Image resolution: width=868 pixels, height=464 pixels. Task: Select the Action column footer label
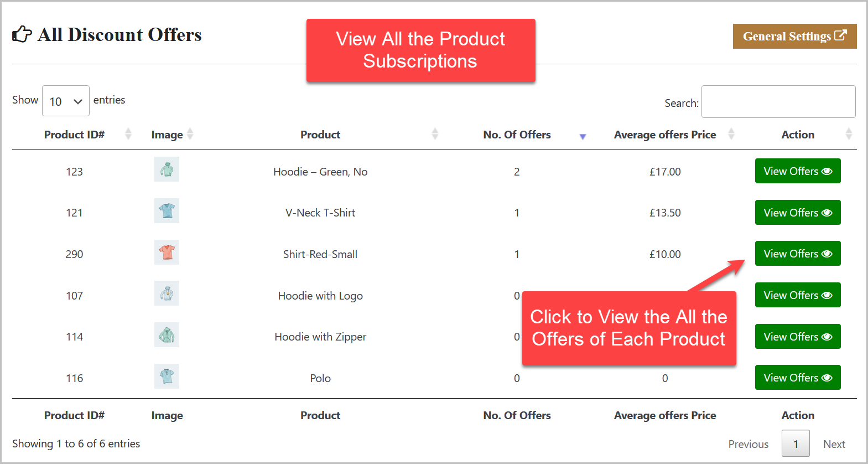pyautogui.click(x=798, y=415)
